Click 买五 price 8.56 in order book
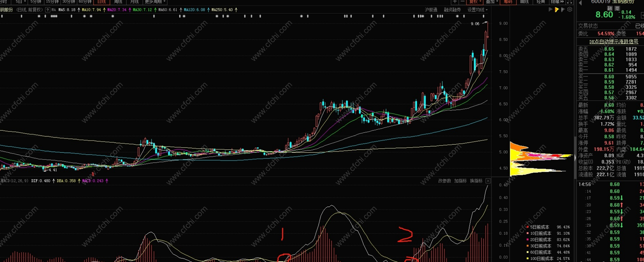 609,98
